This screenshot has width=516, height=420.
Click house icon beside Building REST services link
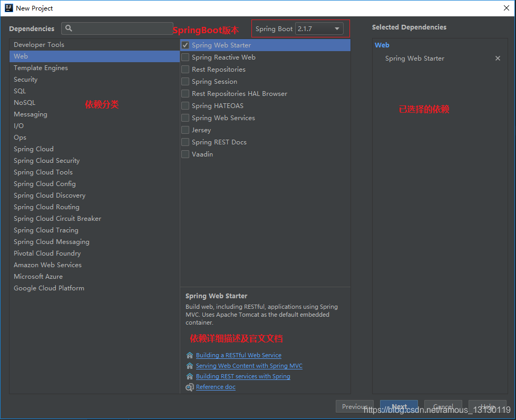[190, 376]
